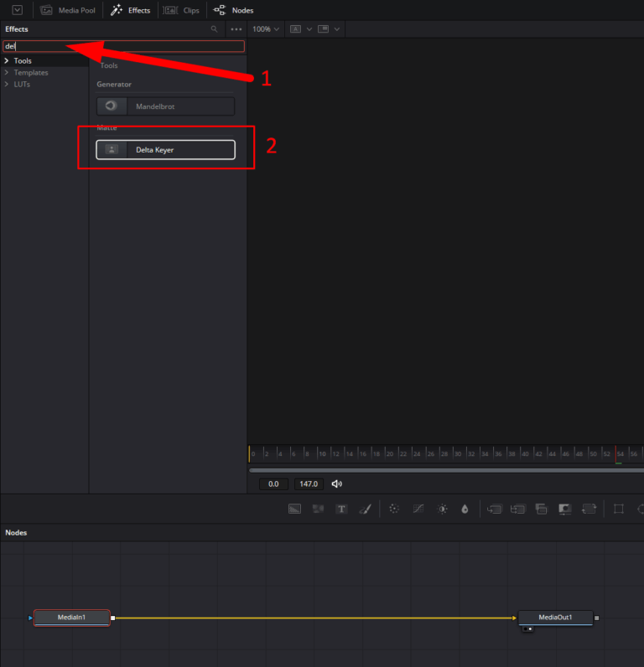Click the red marker near frame 53
The image size is (644, 667).
tap(615, 454)
